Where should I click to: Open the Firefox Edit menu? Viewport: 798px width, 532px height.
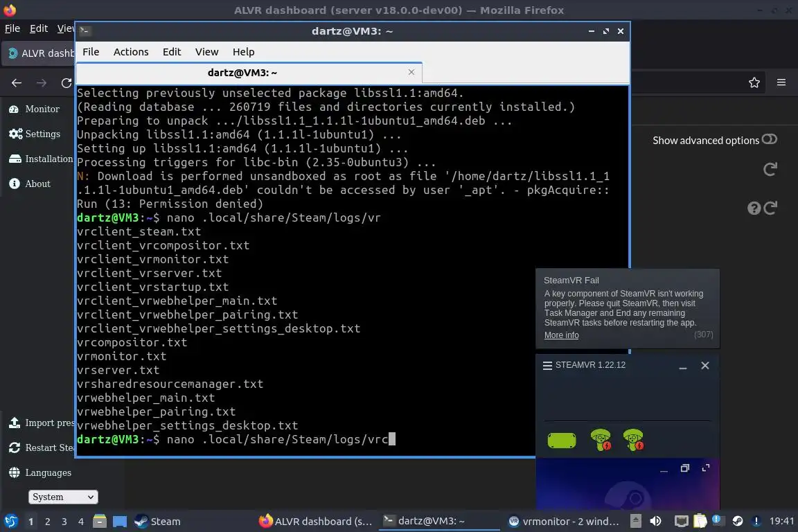tap(39, 28)
